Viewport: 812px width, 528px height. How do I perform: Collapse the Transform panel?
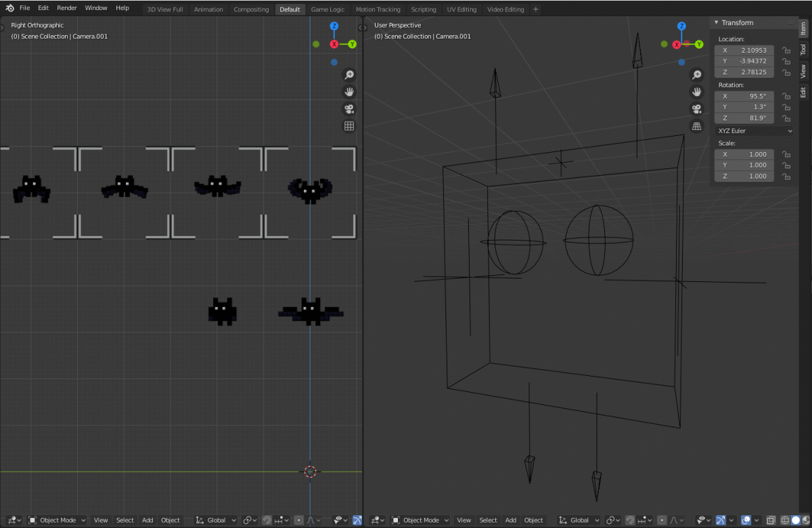(x=717, y=23)
